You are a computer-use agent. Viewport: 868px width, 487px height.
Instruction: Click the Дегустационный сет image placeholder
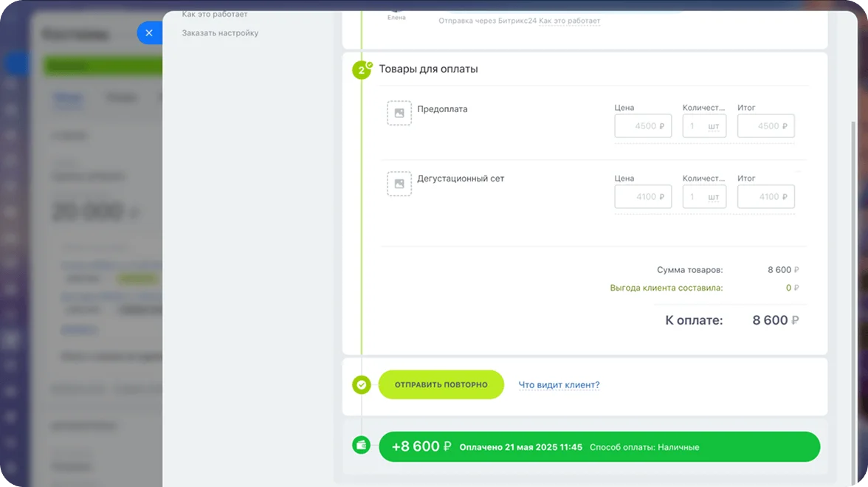click(399, 184)
